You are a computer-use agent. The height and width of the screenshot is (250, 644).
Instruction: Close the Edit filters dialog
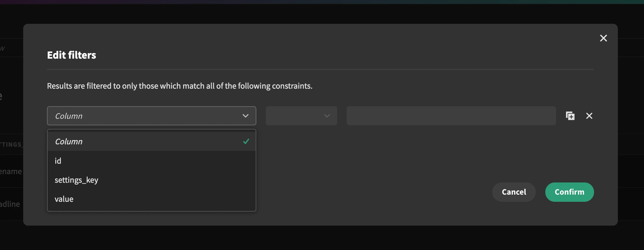[x=603, y=38]
